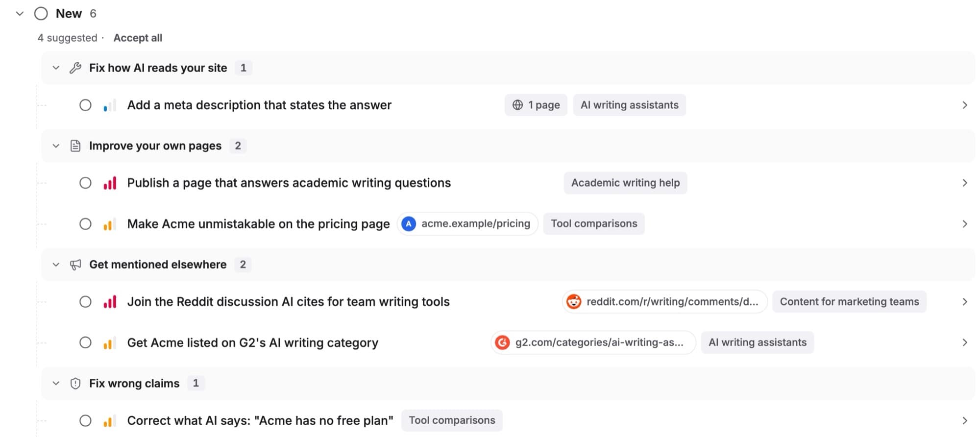
Task: Click the Reddit logo icon
Action: [x=573, y=302]
